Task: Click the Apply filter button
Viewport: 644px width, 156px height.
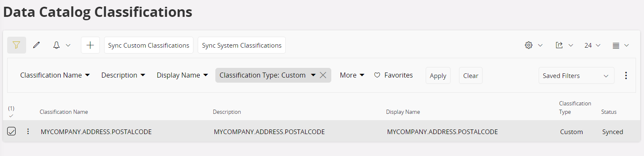Action: (438, 75)
